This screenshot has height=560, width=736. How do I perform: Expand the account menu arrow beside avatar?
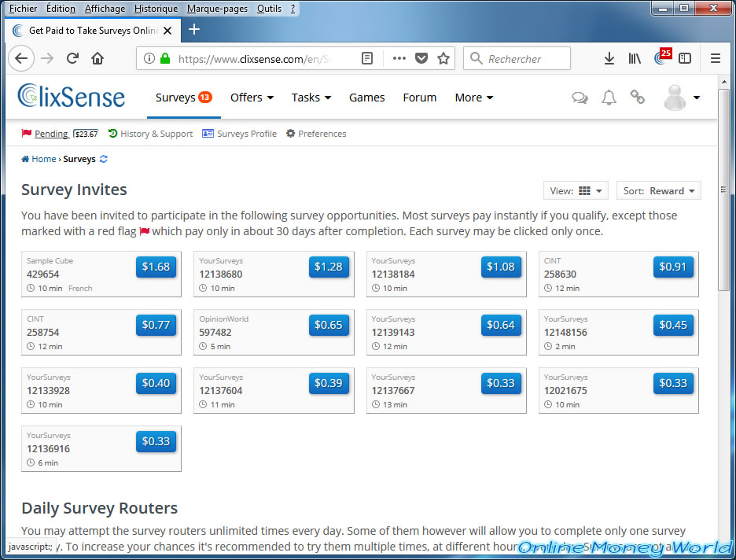pyautogui.click(x=697, y=98)
